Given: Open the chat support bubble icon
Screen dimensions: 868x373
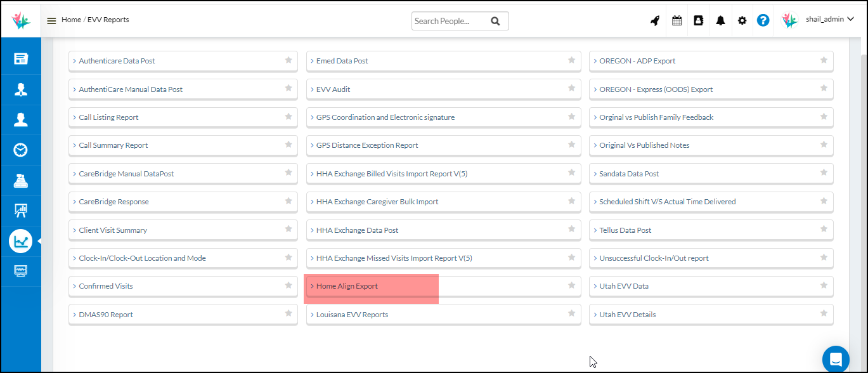Looking at the screenshot, I should click(835, 359).
